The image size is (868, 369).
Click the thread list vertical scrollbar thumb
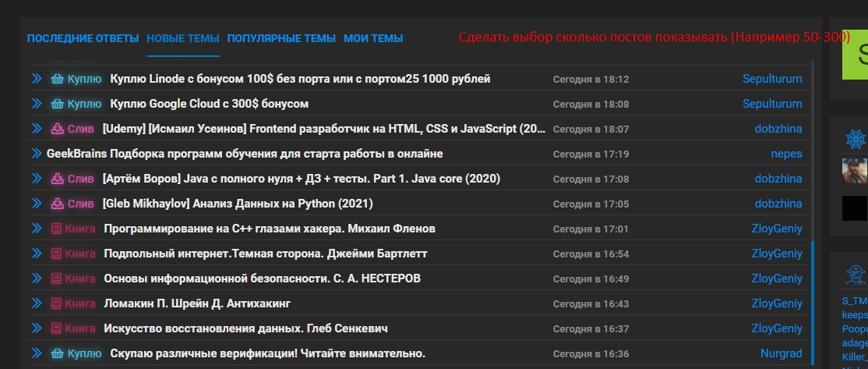click(812, 303)
